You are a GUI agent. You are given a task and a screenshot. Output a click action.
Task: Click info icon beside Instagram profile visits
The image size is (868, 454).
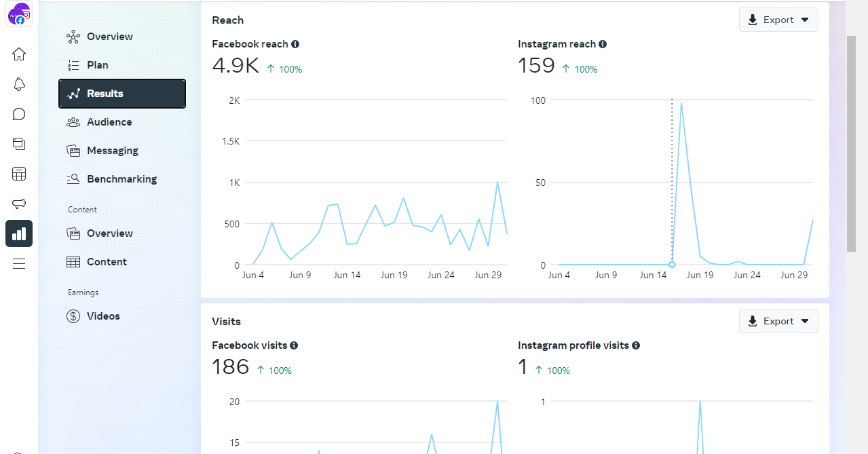[x=636, y=345]
